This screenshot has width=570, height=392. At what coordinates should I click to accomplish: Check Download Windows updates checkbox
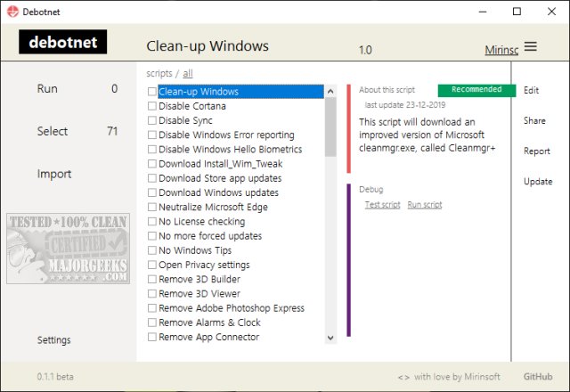tap(152, 192)
